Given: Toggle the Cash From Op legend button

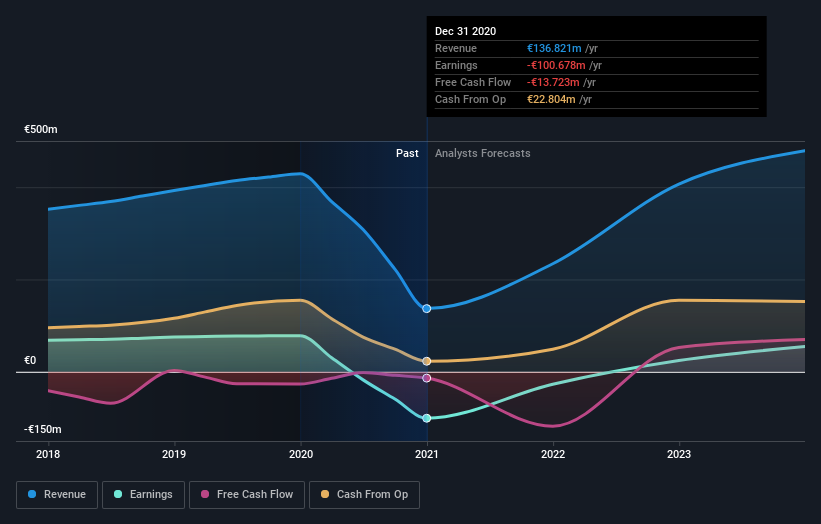Looking at the screenshot, I should pos(364,495).
